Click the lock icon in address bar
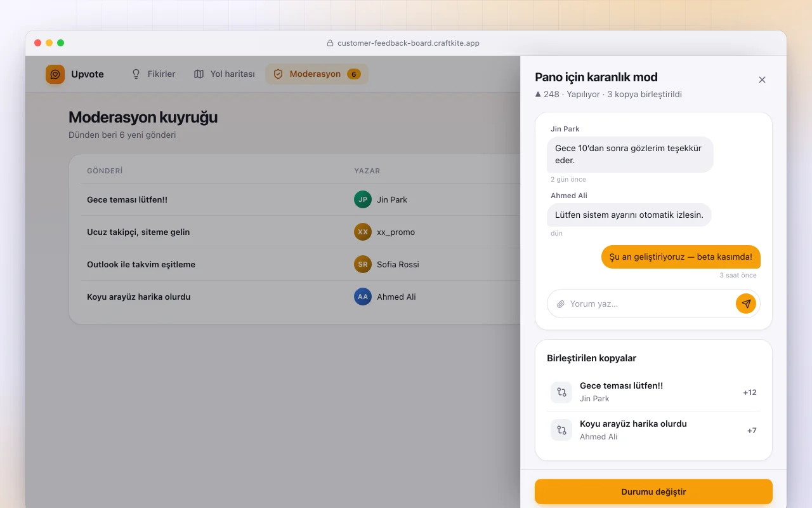Image resolution: width=812 pixels, height=508 pixels. click(330, 43)
